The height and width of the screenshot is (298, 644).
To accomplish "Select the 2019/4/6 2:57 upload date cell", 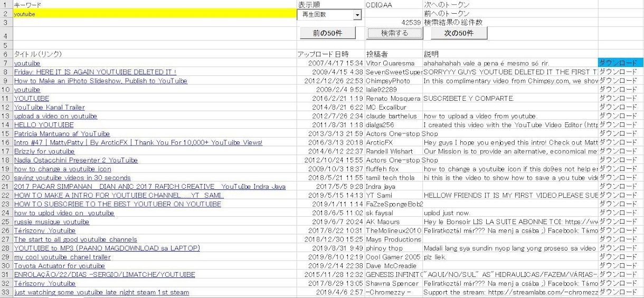I will click(x=330, y=292).
